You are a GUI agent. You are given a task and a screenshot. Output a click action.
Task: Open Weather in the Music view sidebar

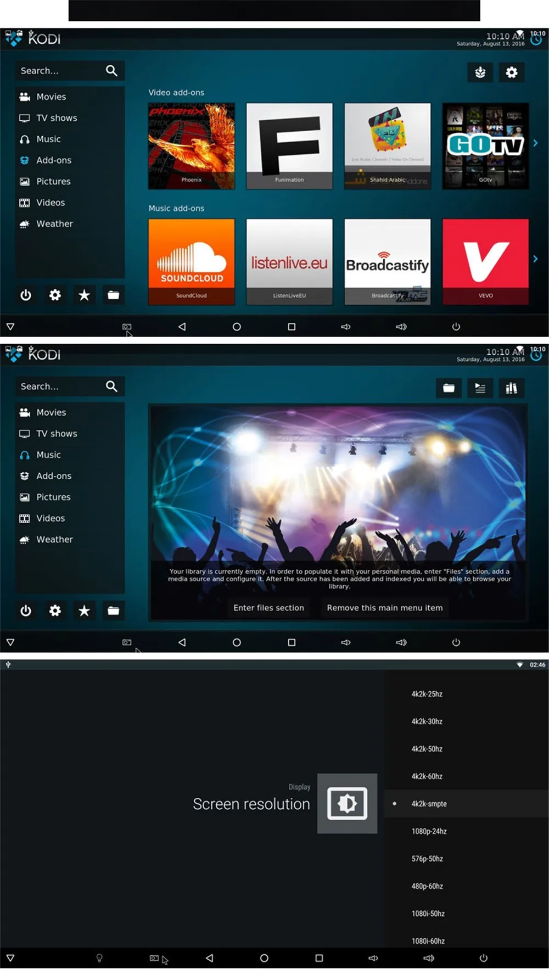tap(70, 540)
